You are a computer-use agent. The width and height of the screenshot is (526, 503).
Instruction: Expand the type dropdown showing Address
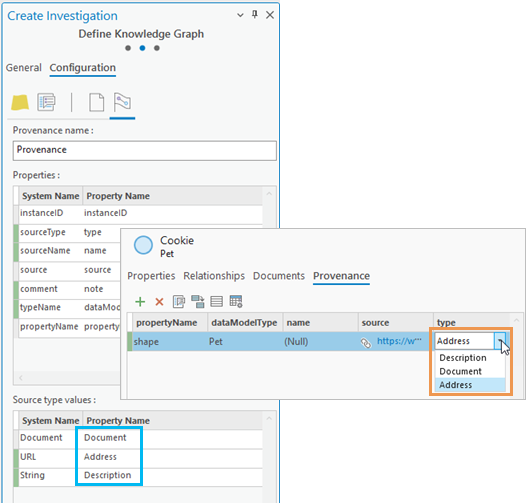500,341
